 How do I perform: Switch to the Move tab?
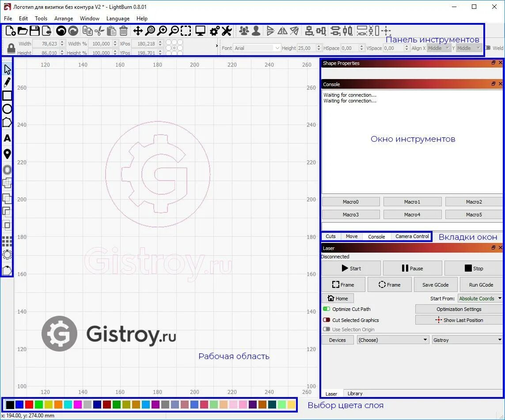(352, 236)
